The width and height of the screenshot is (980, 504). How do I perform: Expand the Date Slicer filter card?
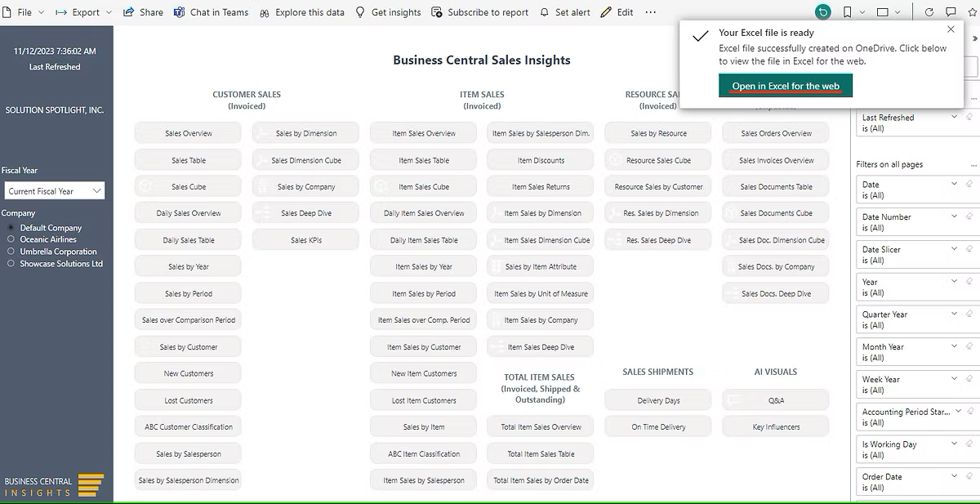point(954,249)
